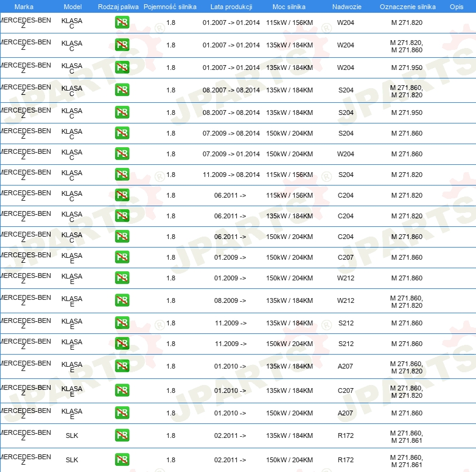This screenshot has height=472, width=476.
Task: Click the Lata produkcji column header
Action: point(231,7)
